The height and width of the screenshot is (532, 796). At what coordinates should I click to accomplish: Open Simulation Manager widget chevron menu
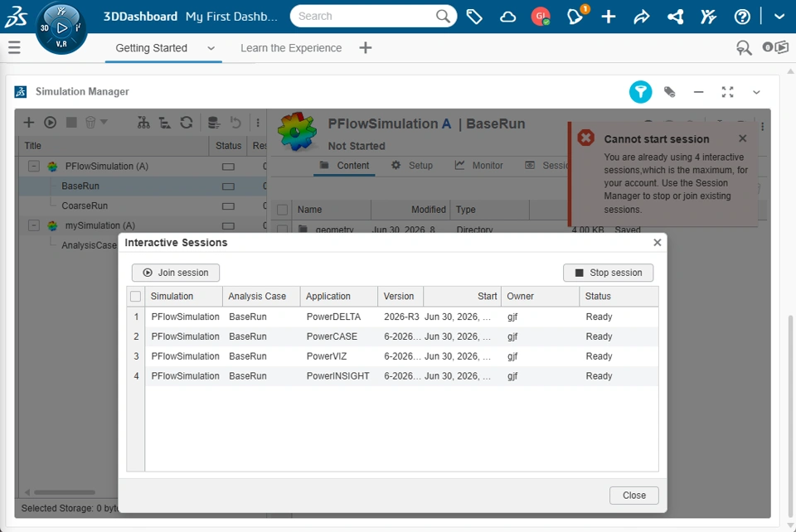[x=756, y=92]
